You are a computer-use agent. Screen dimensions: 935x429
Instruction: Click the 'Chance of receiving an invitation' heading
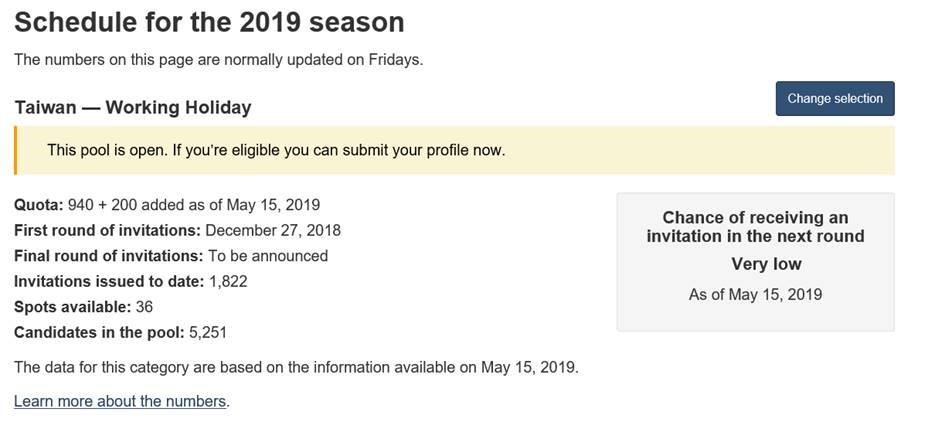click(755, 227)
